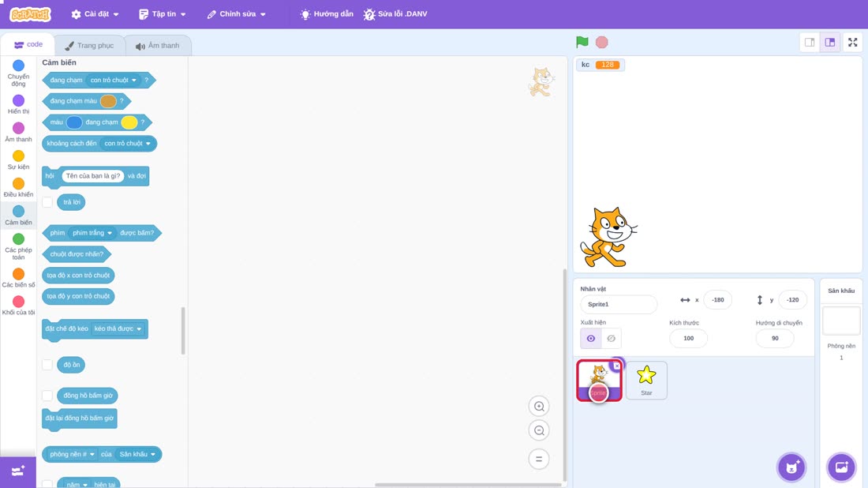Open the add extension button
The width and height of the screenshot is (868, 488).
(18, 471)
